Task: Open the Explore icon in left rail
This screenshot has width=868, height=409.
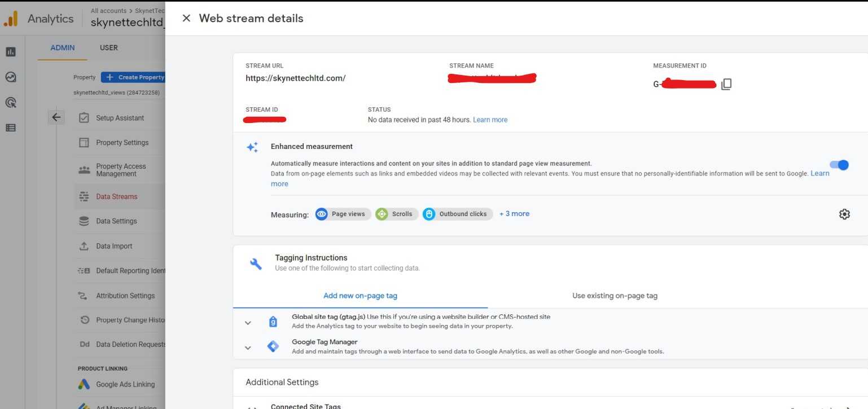Action: pos(10,77)
